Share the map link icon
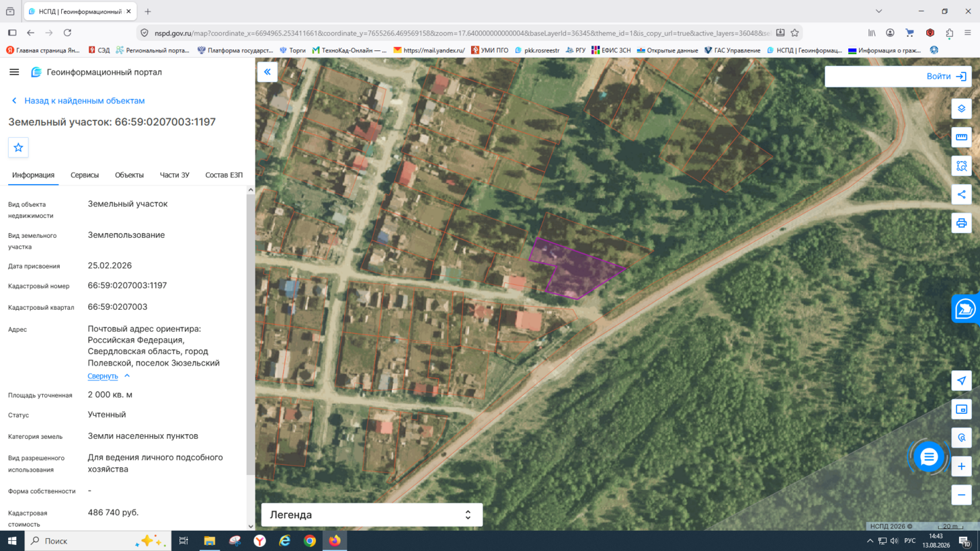This screenshot has width=980, height=551. pyautogui.click(x=961, y=194)
